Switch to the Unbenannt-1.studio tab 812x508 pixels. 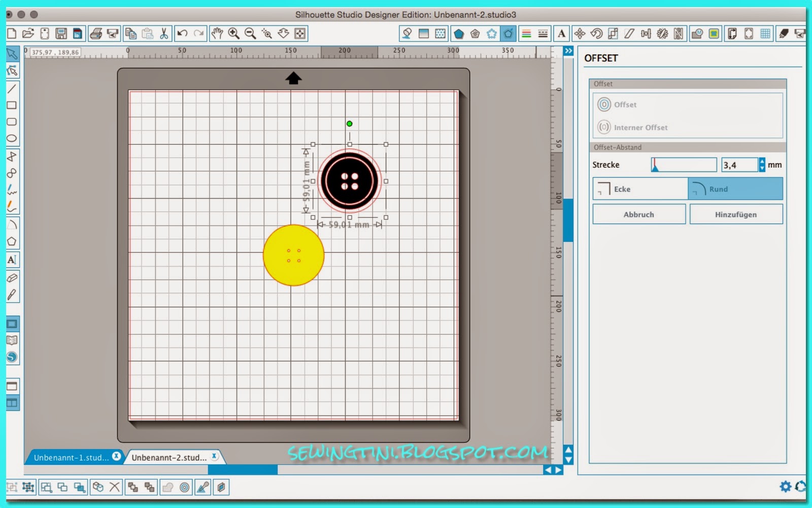(71, 457)
